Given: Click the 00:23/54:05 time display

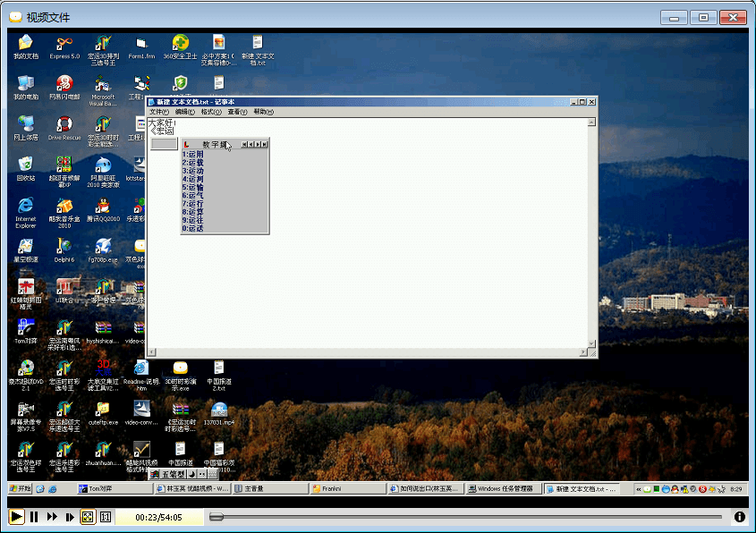Looking at the screenshot, I should (158, 517).
